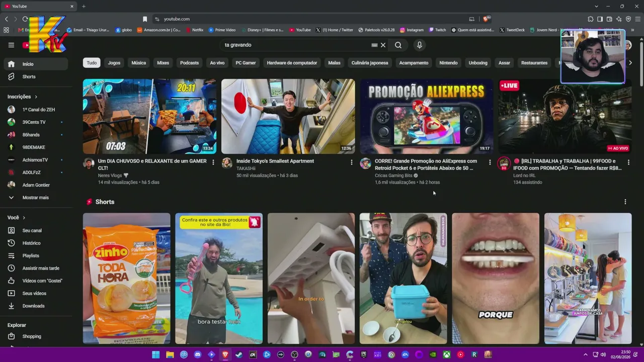This screenshot has height=362, width=644.
Task: Expand the Inscrições section
Action: tap(23, 97)
